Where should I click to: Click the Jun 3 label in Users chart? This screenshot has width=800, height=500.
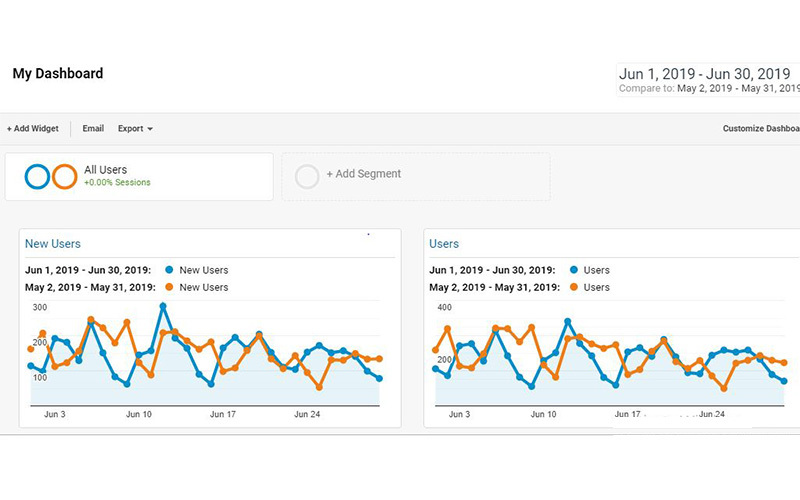point(459,414)
